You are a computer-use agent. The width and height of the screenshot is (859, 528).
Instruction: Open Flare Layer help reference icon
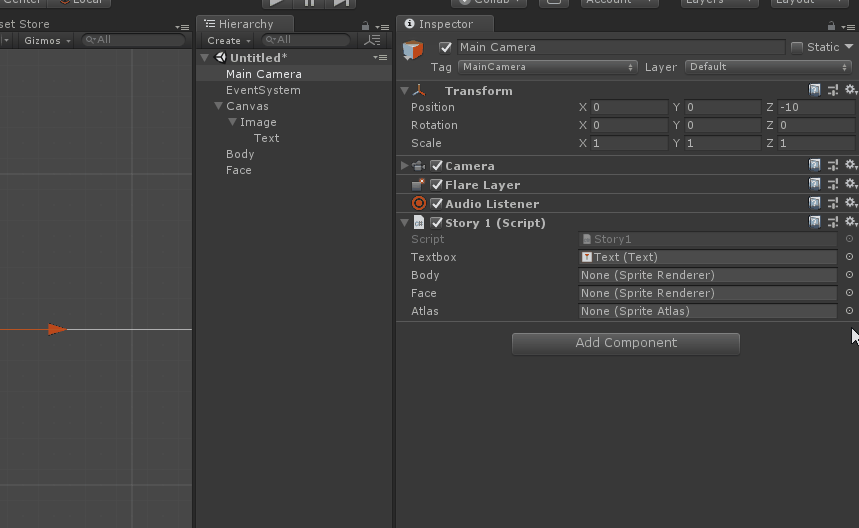(x=815, y=184)
